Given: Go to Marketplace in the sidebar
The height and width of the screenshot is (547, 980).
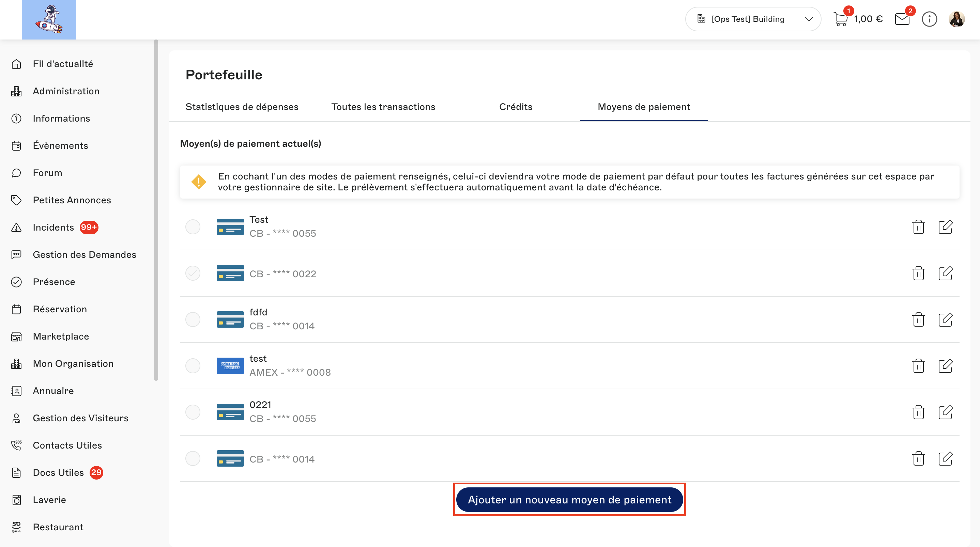Looking at the screenshot, I should click(x=61, y=336).
